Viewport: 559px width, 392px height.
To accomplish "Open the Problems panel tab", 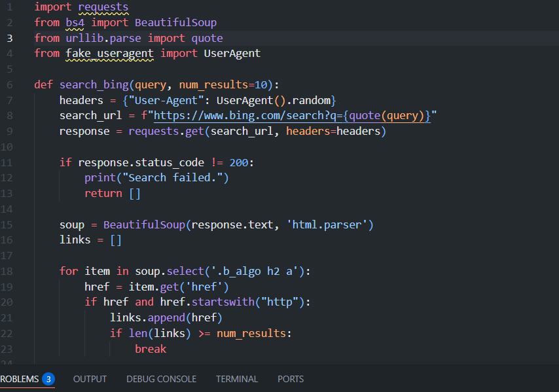I will coord(18,379).
